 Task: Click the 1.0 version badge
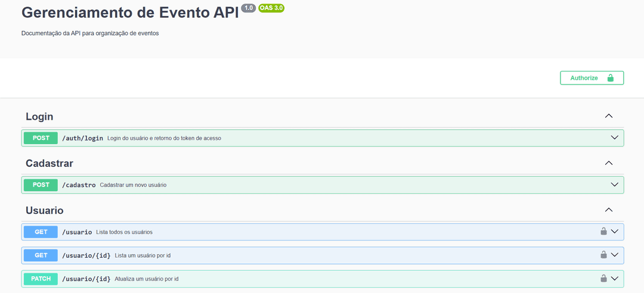tap(248, 8)
